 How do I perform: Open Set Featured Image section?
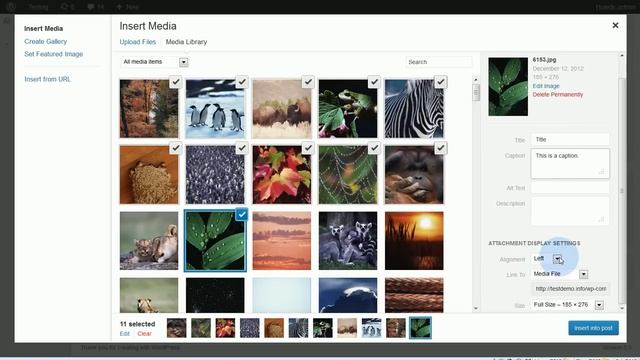point(53,54)
